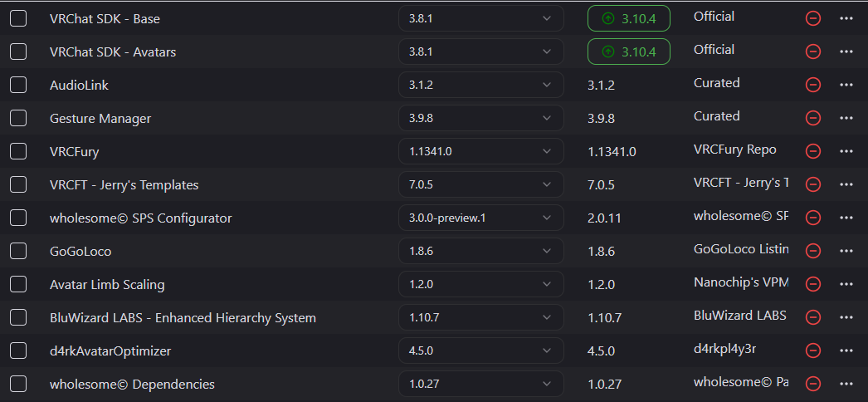Remove the VRCFury package
This screenshot has width=868, height=402.
(812, 151)
